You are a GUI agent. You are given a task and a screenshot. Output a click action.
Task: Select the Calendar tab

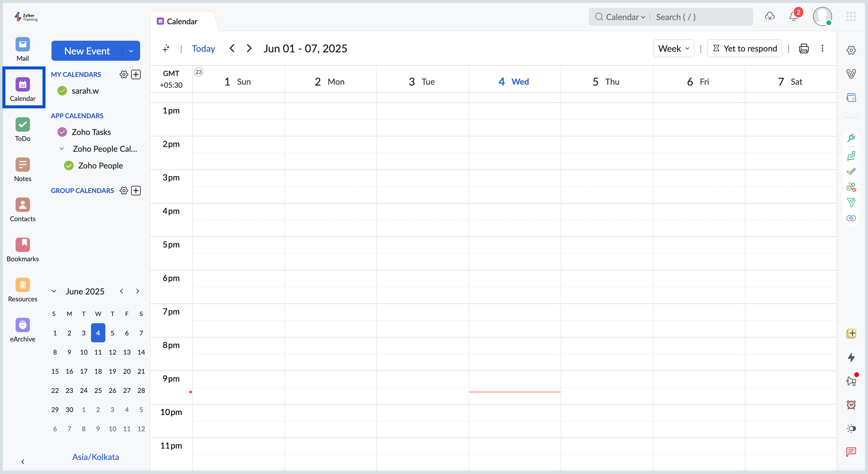(182, 22)
